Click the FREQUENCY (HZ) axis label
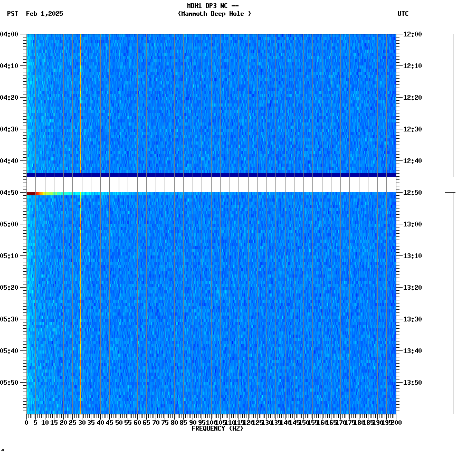476x456 pixels. click(x=218, y=427)
